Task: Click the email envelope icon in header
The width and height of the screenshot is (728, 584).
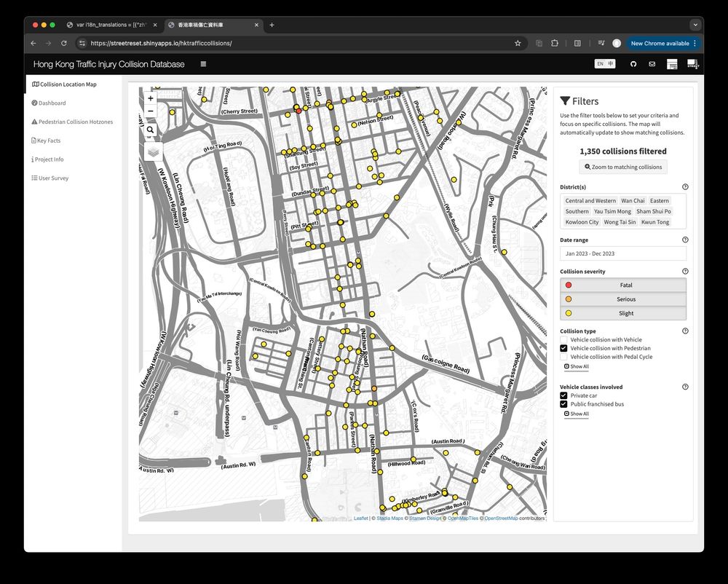Action: (652, 64)
